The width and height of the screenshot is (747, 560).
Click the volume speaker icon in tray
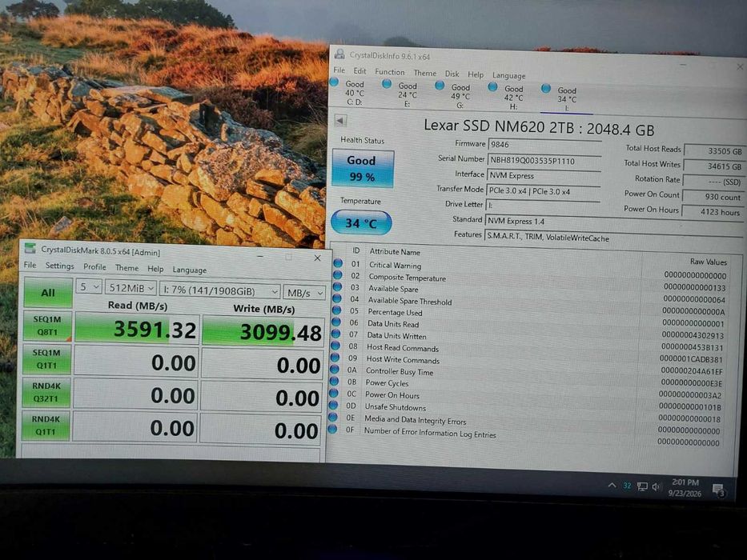point(657,487)
